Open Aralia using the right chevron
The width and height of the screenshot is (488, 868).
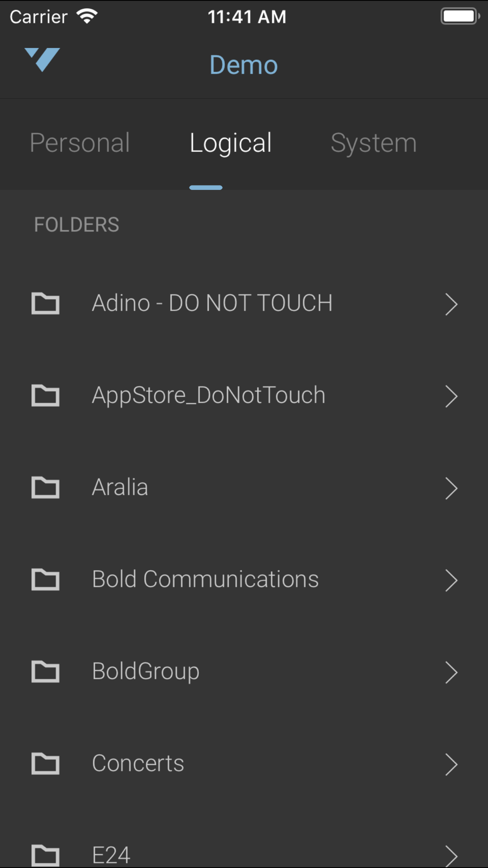(x=451, y=488)
